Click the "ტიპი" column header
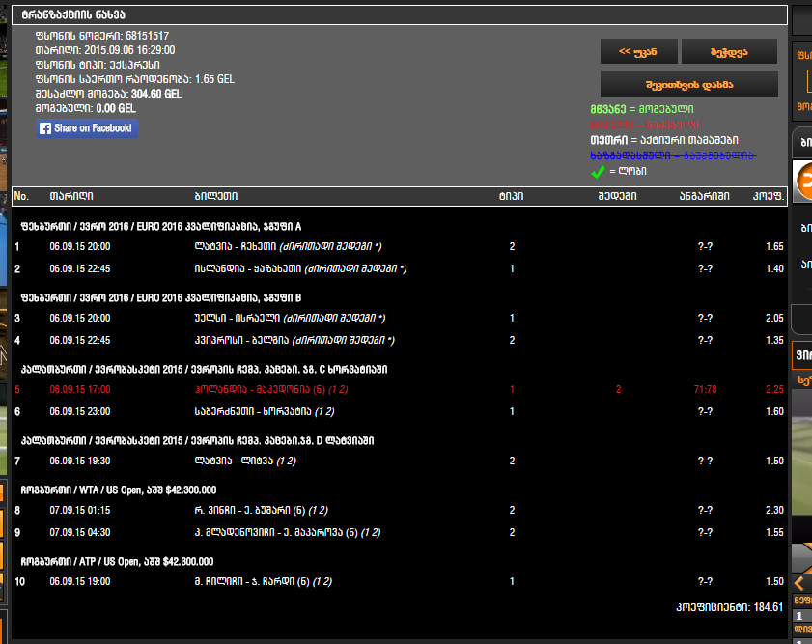Screen dimensions: 812x644 pyautogui.click(x=511, y=196)
